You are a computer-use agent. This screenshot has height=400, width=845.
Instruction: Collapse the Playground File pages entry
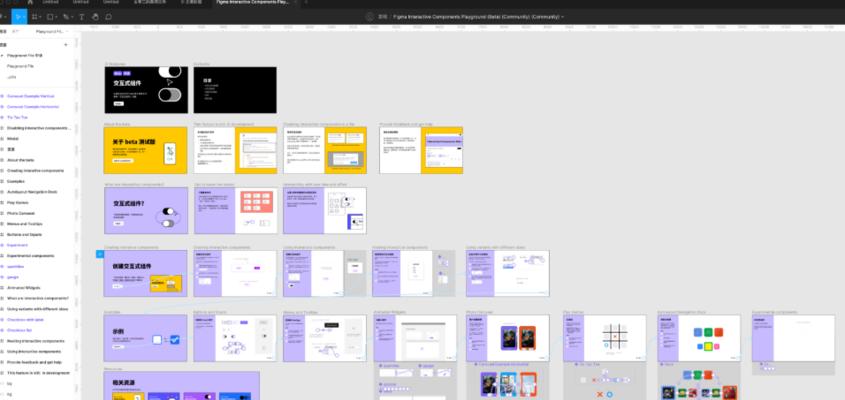(2, 56)
